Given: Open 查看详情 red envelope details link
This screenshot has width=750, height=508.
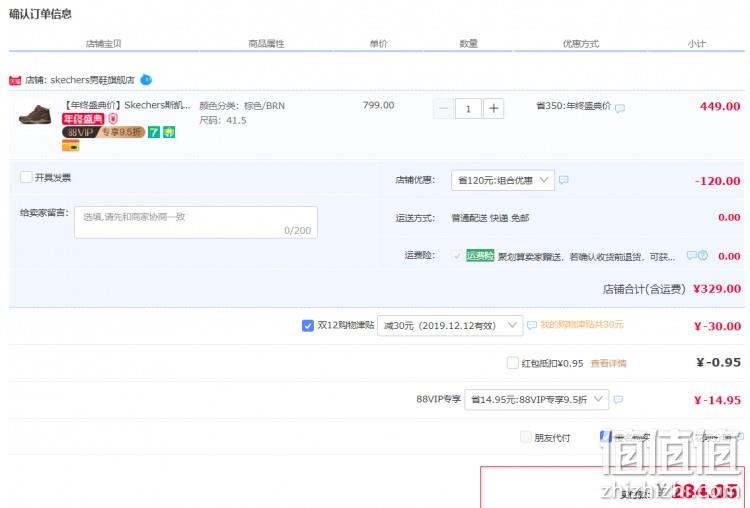Looking at the screenshot, I should pyautogui.click(x=608, y=364).
